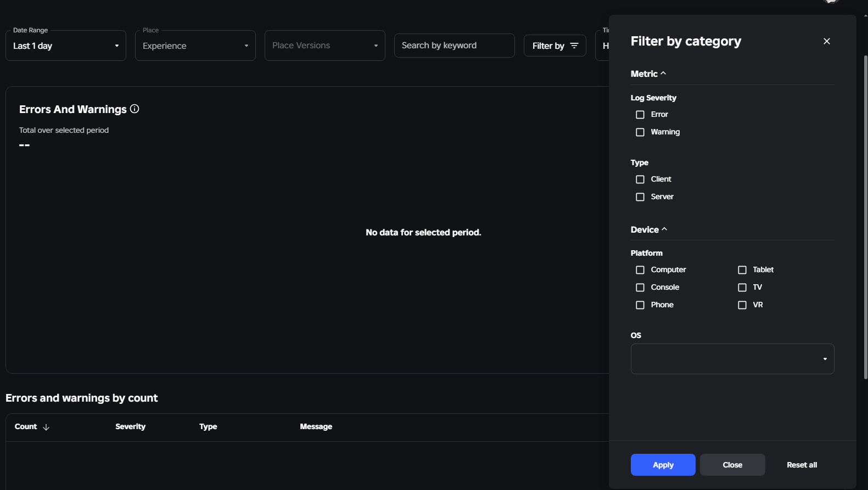Open the Date Range dropdown

coord(66,46)
